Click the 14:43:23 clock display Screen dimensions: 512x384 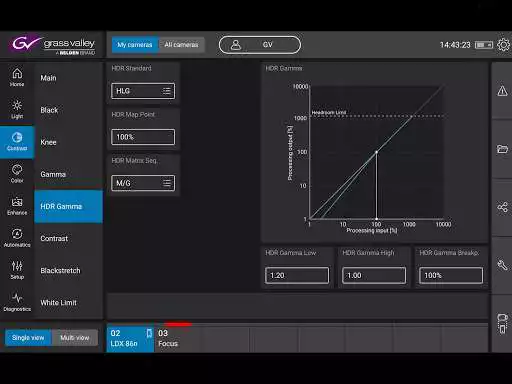tap(455, 45)
